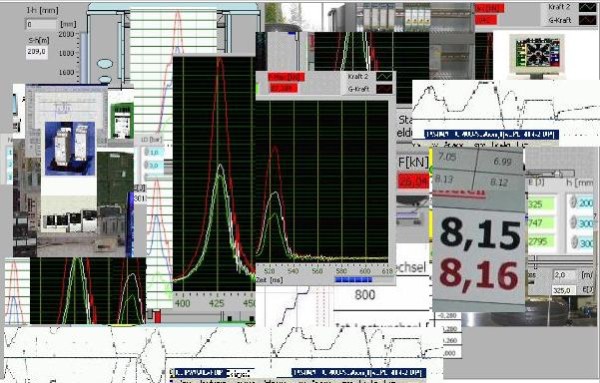Select the Kraft 2 waveform icon above the black chart
600x383 pixels.
[x=384, y=77]
